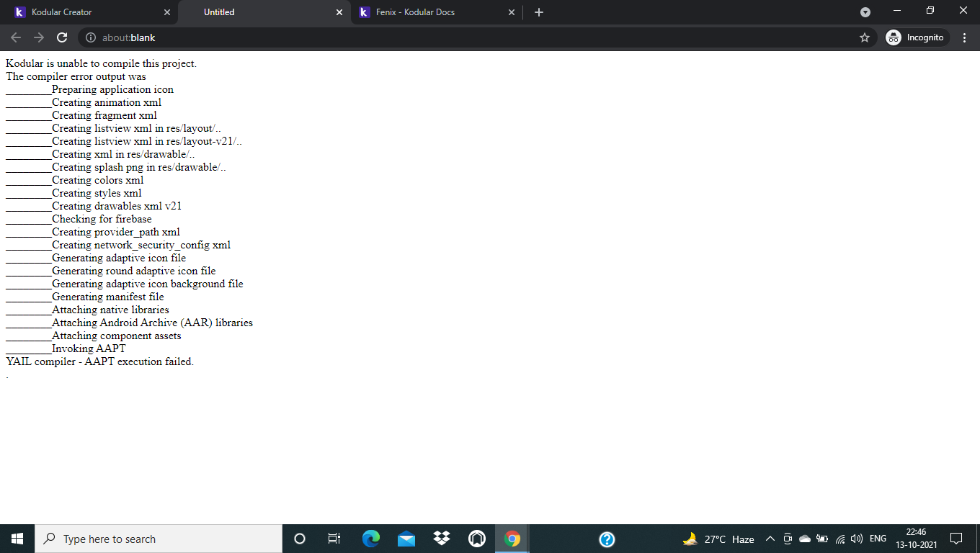Open Task View on the taskbar
Image resolution: width=980 pixels, height=553 pixels.
[334, 539]
